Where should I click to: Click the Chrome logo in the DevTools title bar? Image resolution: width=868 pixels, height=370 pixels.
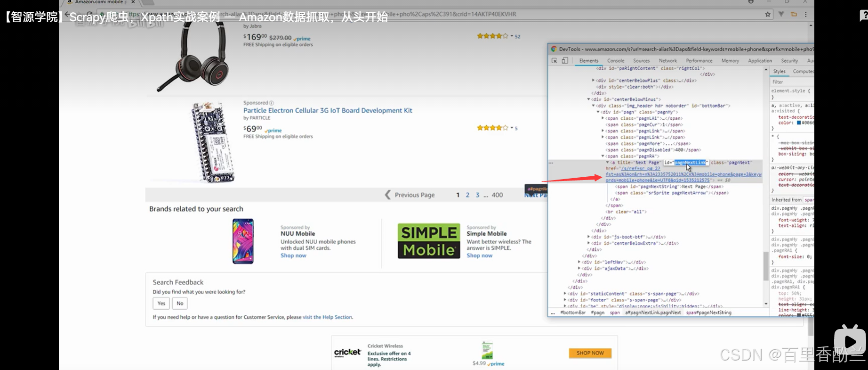(554, 49)
